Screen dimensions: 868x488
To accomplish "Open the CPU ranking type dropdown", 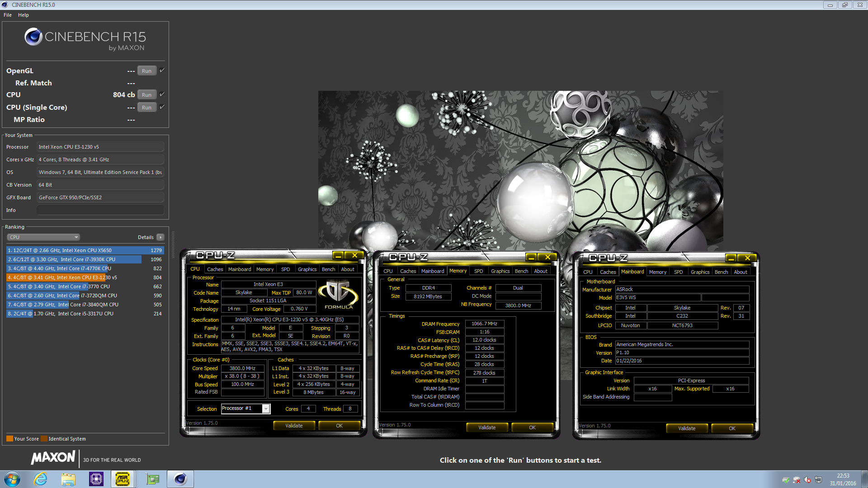I will pyautogui.click(x=43, y=237).
